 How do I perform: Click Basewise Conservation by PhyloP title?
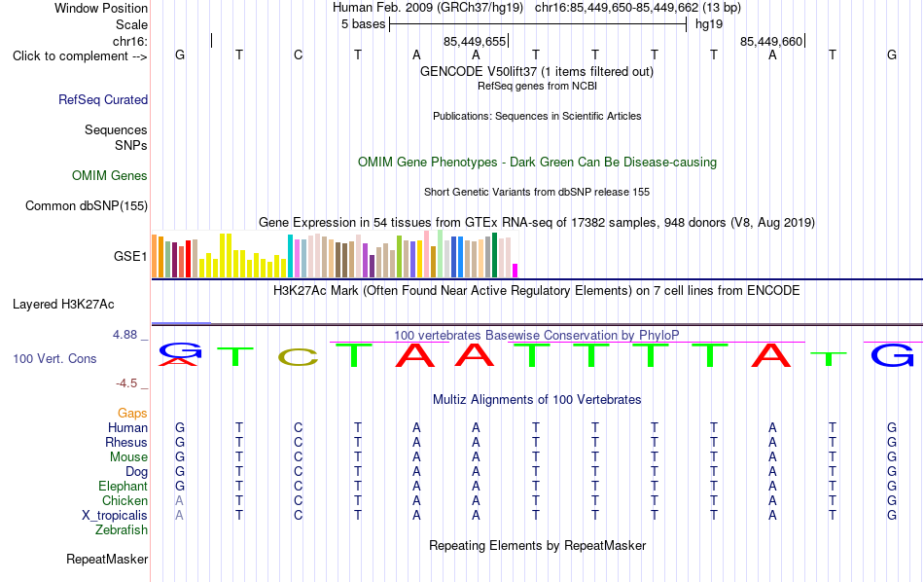click(x=537, y=335)
